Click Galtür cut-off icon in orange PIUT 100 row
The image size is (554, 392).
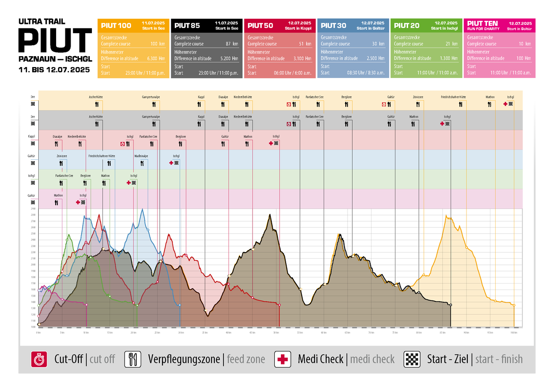tap(384, 105)
